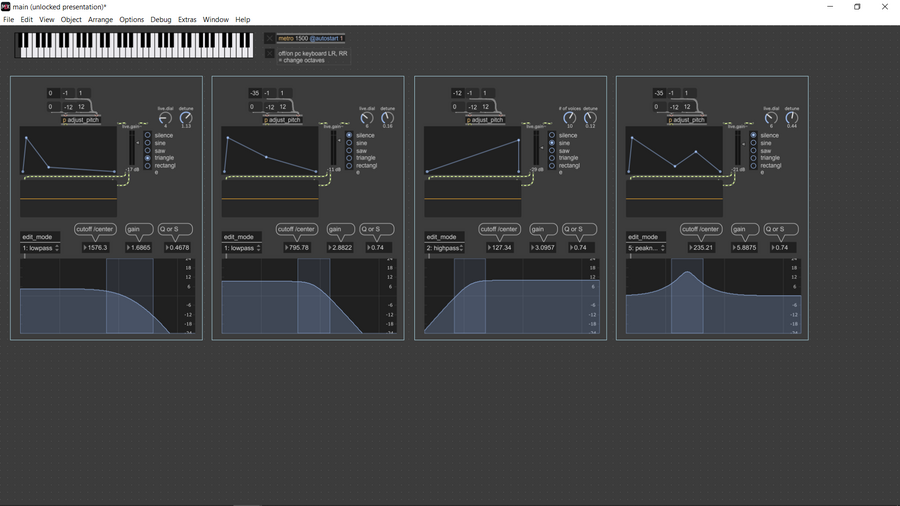
Task: Click live.dial in the peaknotch panel
Action: click(x=771, y=118)
